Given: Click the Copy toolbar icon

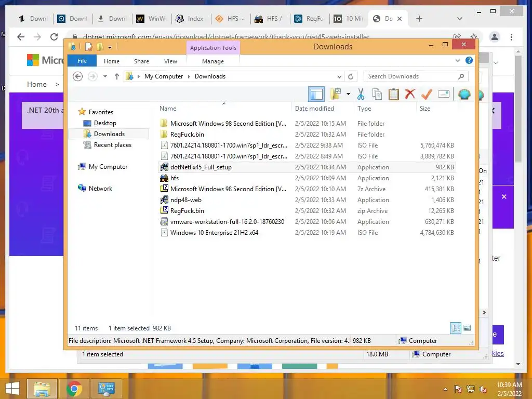Looking at the screenshot, I should (x=377, y=94).
